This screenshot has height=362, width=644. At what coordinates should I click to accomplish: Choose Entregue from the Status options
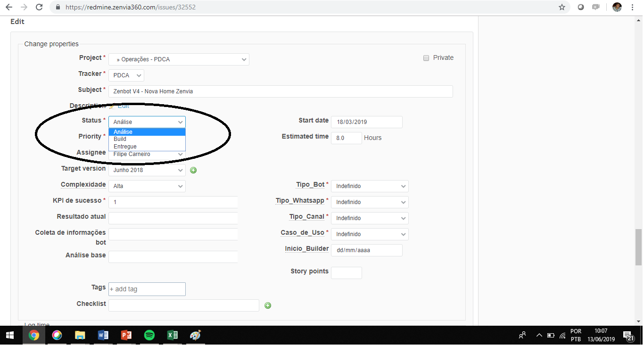tap(125, 147)
